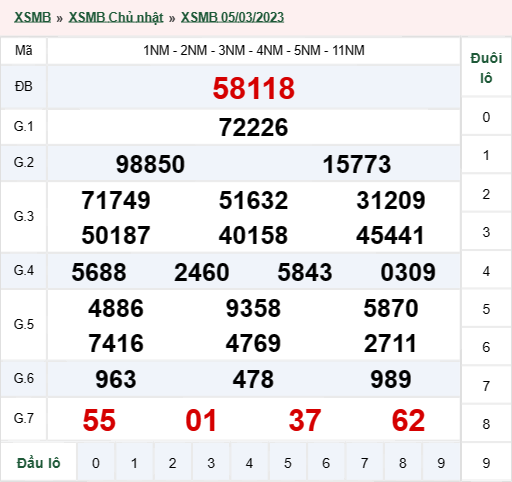Click the special prize number 58118
The width and height of the screenshot is (512, 482).
(254, 88)
